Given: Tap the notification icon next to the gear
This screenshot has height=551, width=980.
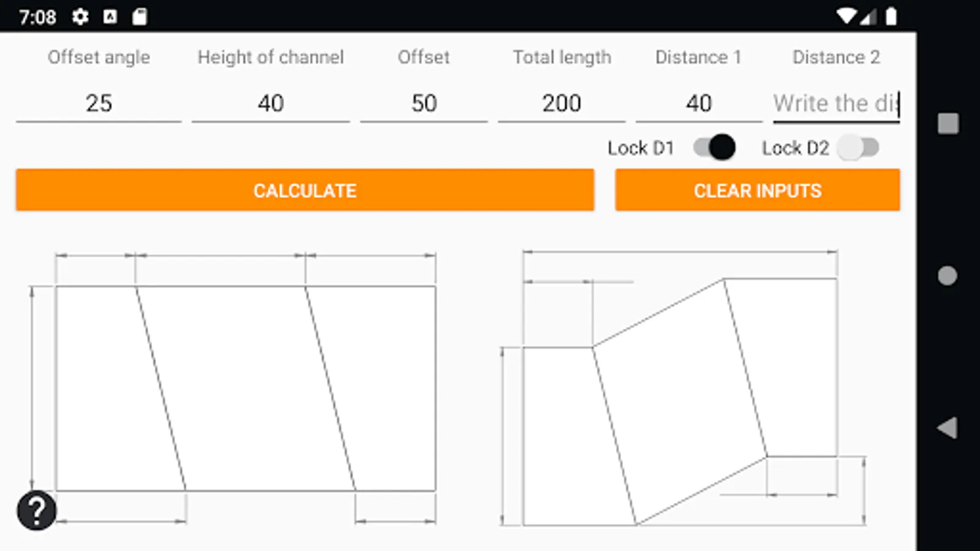Looking at the screenshot, I should (x=110, y=17).
